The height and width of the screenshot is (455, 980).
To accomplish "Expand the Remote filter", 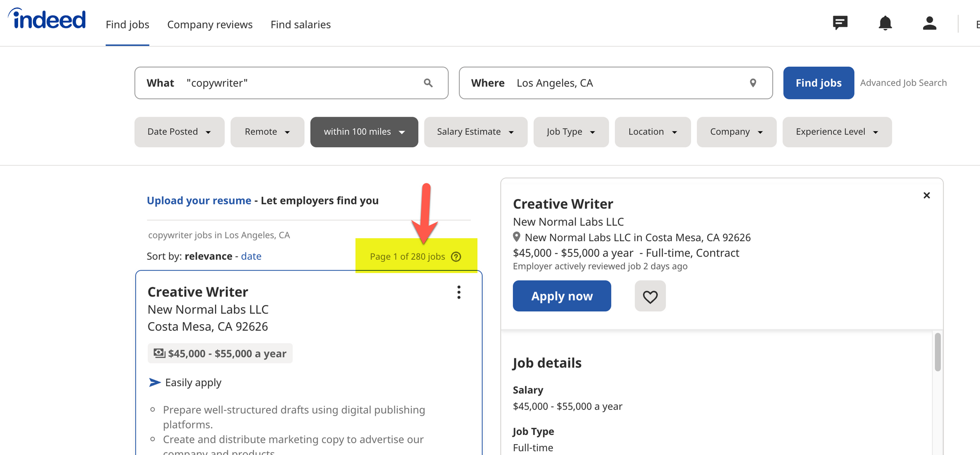I will coord(268,132).
